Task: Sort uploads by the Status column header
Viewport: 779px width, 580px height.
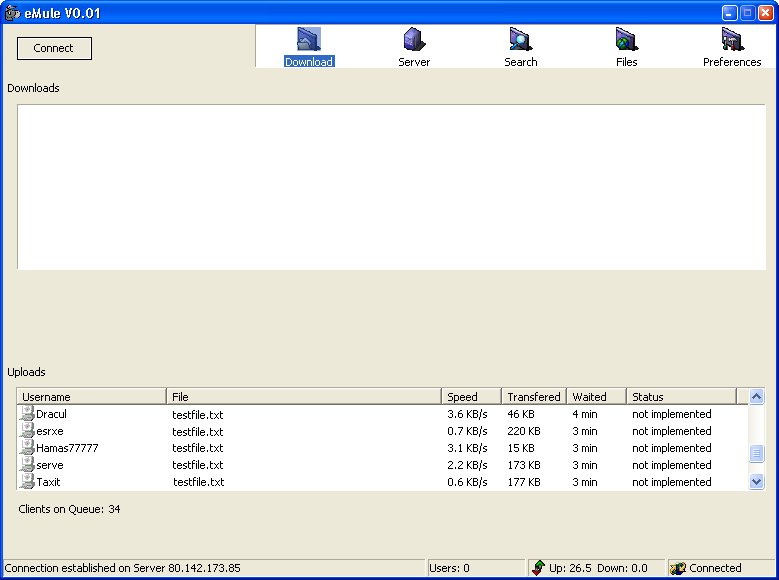Action: coord(681,397)
